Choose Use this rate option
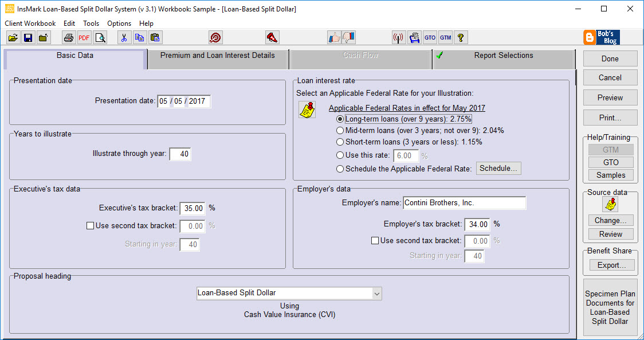Viewport: 644px width, 340px height. point(340,154)
